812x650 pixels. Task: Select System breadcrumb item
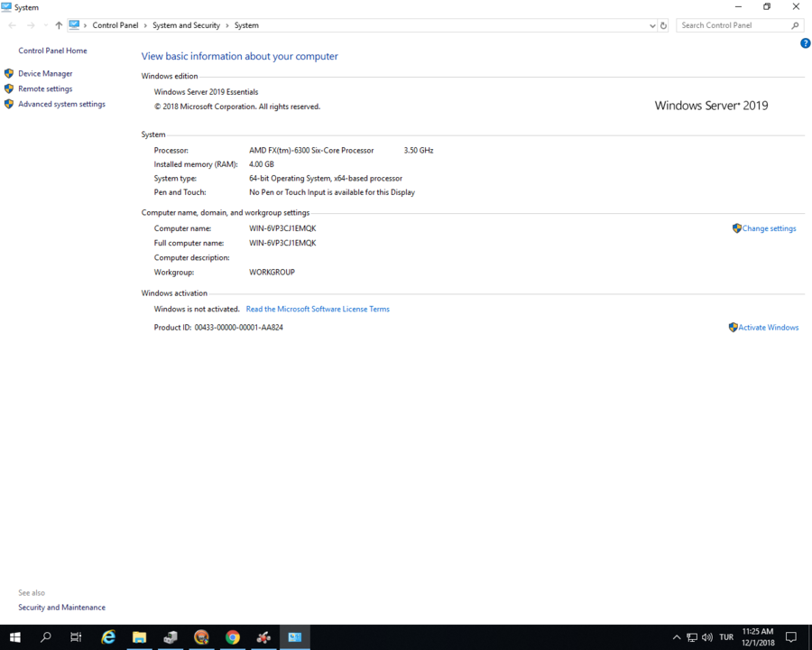(x=246, y=25)
